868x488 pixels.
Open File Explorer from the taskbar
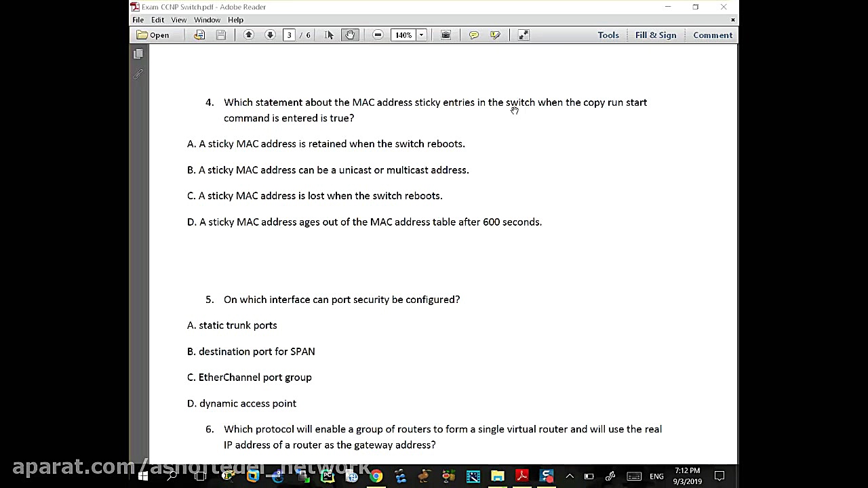(x=498, y=476)
